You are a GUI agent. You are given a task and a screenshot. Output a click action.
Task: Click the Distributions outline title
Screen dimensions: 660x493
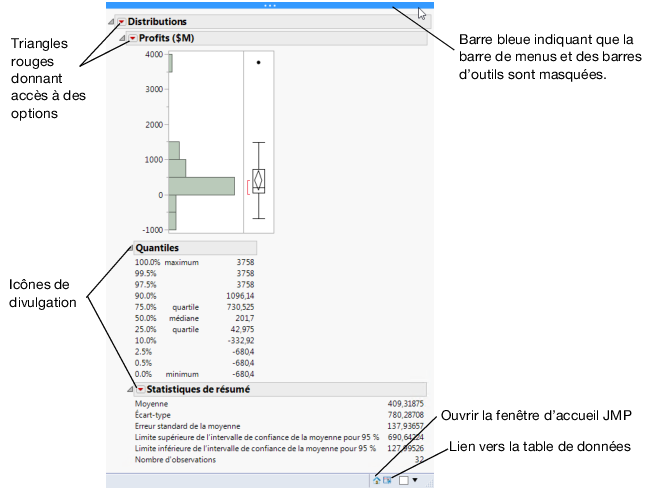157,21
